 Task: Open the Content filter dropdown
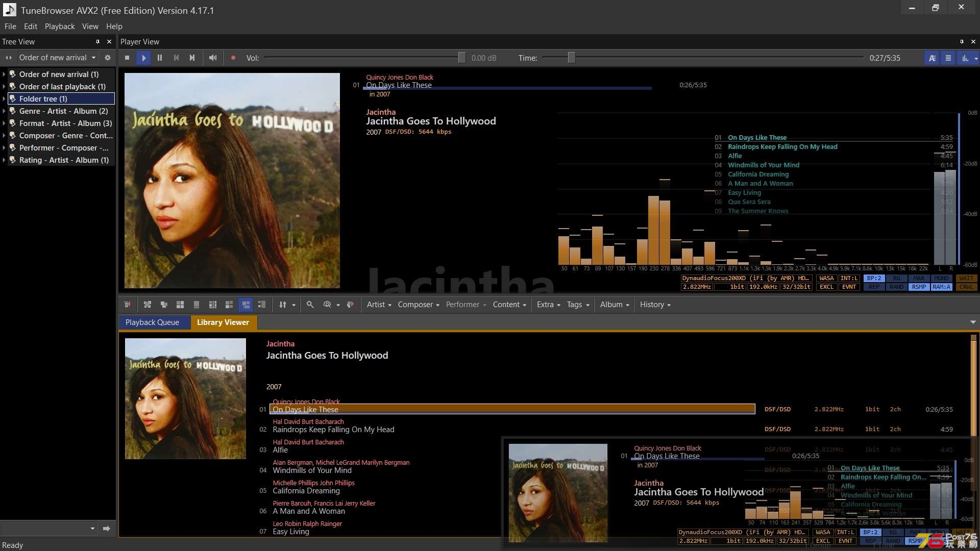tap(509, 305)
